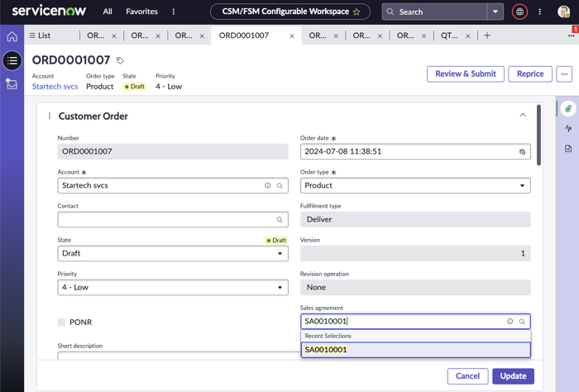This screenshot has width=579, height=392.
Task: Click Account field lookup magnifier
Action: [x=280, y=186]
